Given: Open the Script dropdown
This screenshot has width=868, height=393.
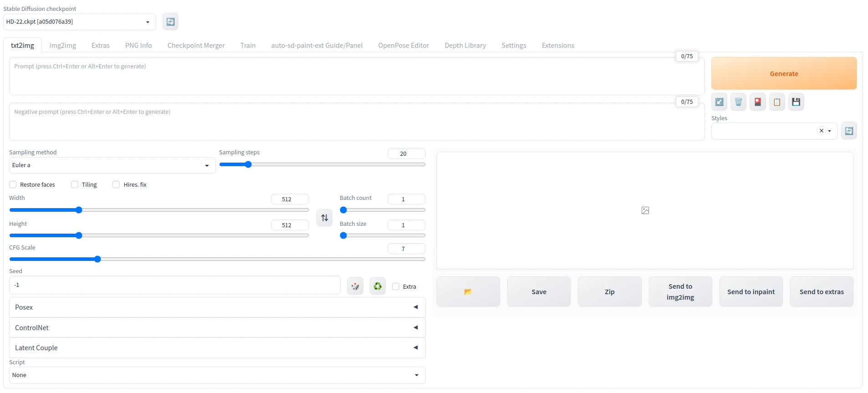Looking at the screenshot, I should point(217,375).
